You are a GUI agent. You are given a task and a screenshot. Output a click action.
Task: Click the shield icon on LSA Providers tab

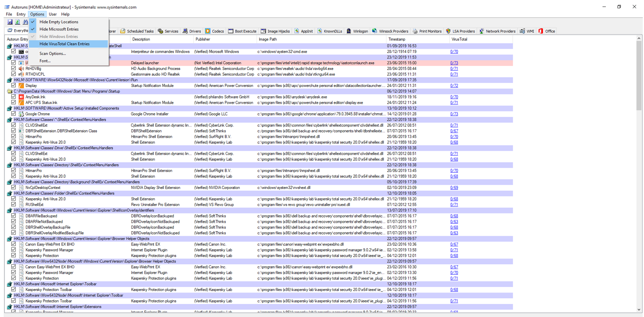tap(448, 31)
